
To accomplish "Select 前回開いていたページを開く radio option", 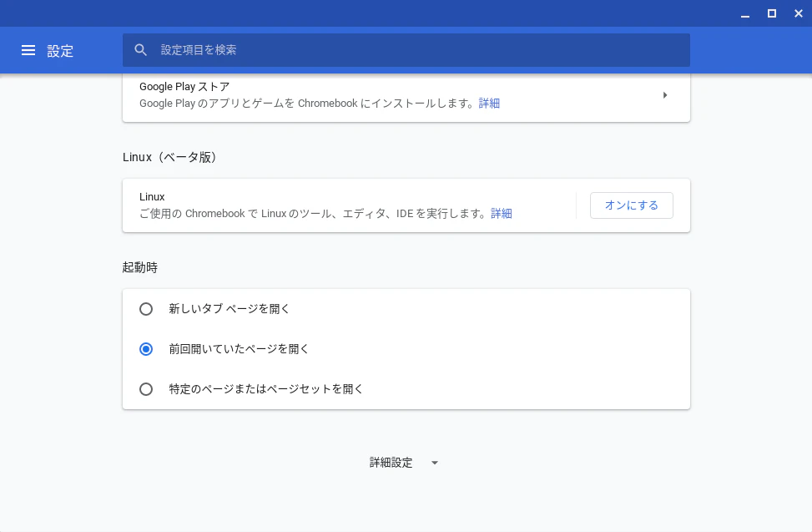I will click(146, 349).
